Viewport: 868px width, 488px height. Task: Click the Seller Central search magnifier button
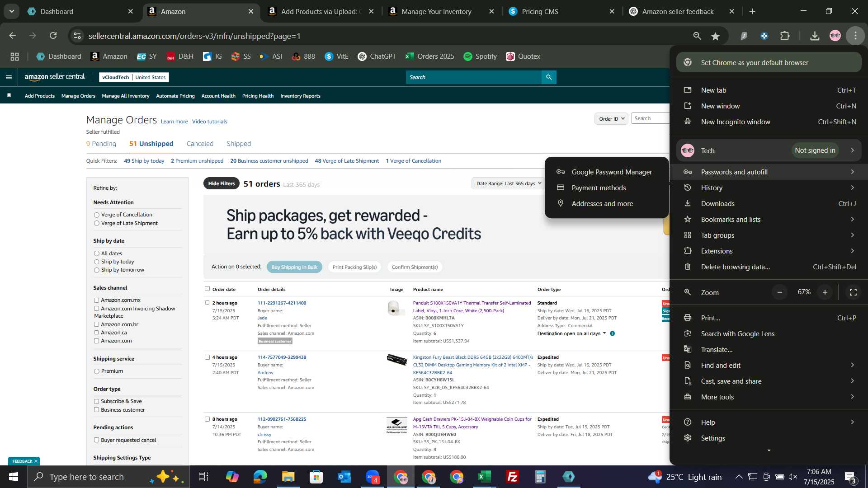point(549,77)
